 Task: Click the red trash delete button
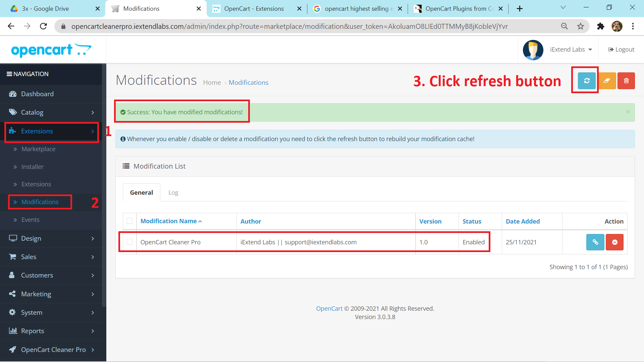pyautogui.click(x=626, y=81)
